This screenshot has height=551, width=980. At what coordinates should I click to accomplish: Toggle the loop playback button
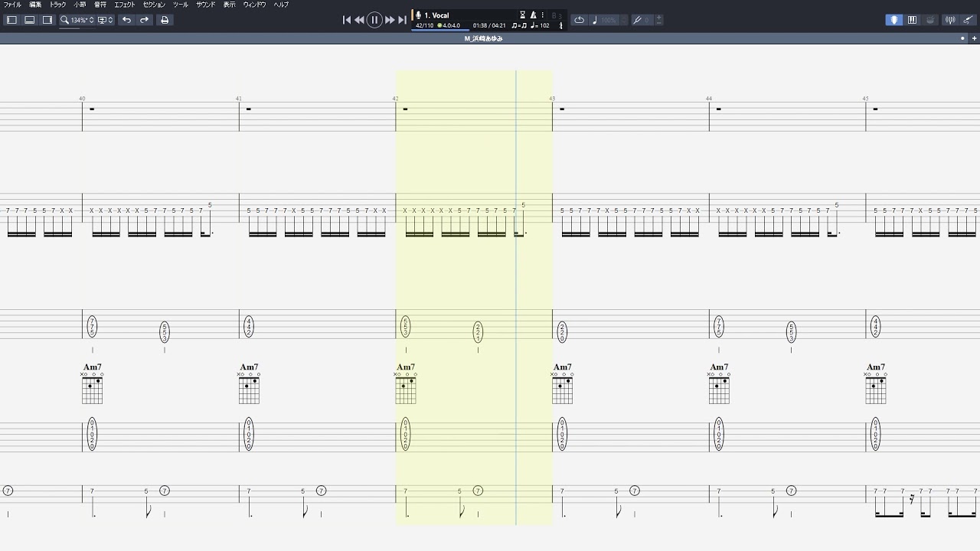pyautogui.click(x=579, y=20)
